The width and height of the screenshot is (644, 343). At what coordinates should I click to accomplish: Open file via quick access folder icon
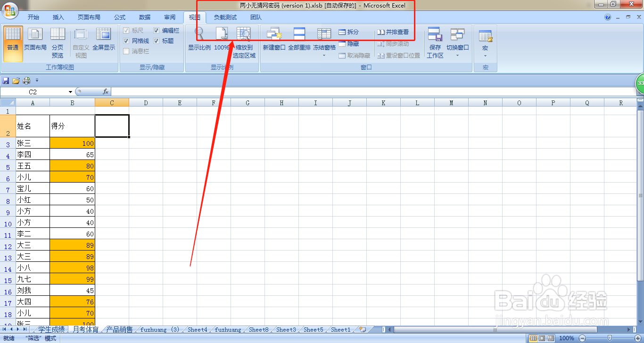(x=16, y=80)
